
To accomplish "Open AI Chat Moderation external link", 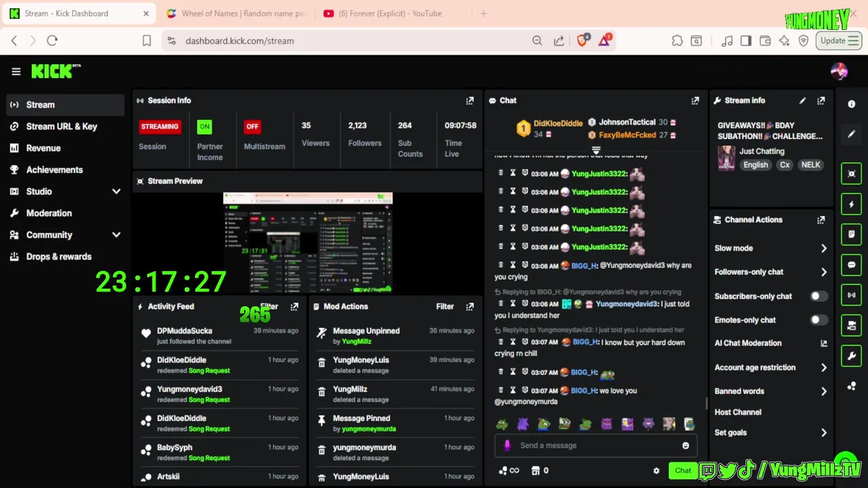I will (824, 344).
